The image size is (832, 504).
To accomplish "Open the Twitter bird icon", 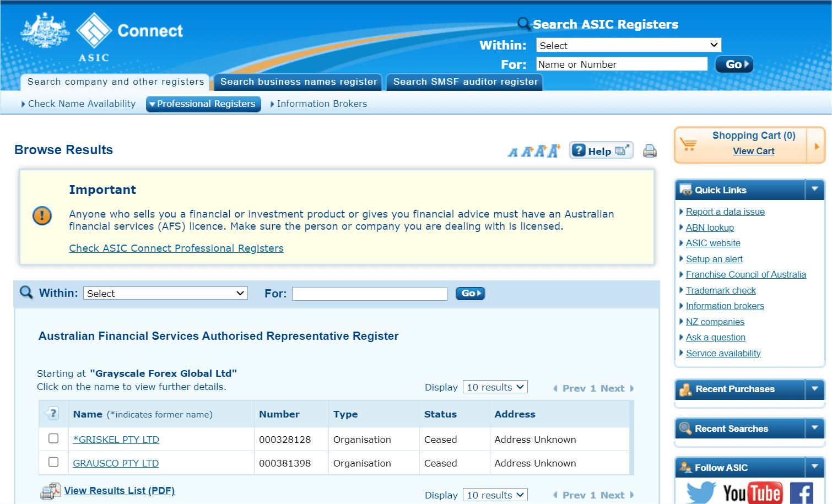I will tap(701, 492).
